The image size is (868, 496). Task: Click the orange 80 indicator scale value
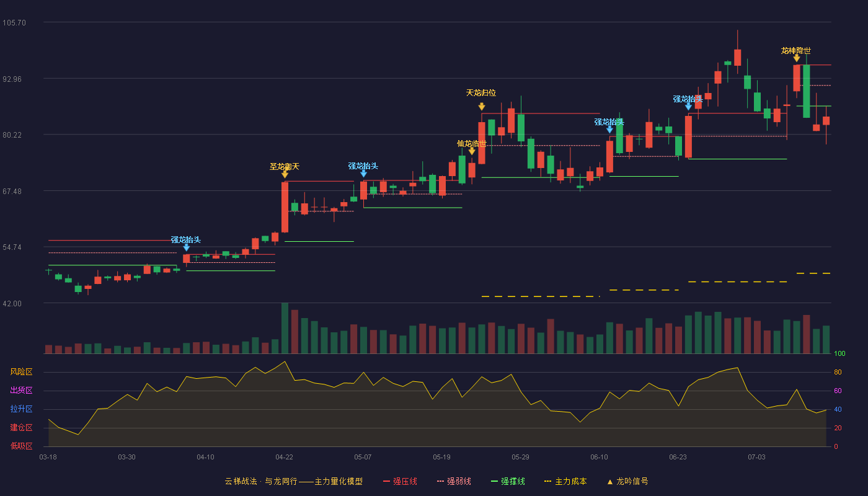(838, 372)
